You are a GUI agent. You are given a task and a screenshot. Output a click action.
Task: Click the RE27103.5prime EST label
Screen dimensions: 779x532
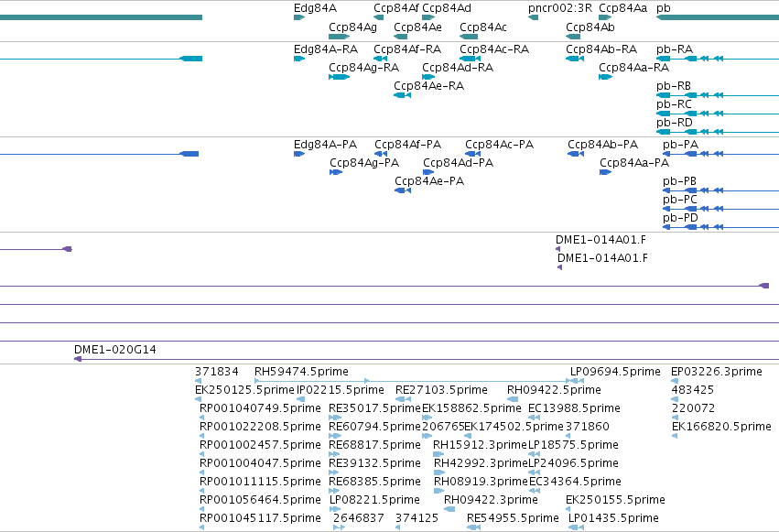[x=441, y=390]
